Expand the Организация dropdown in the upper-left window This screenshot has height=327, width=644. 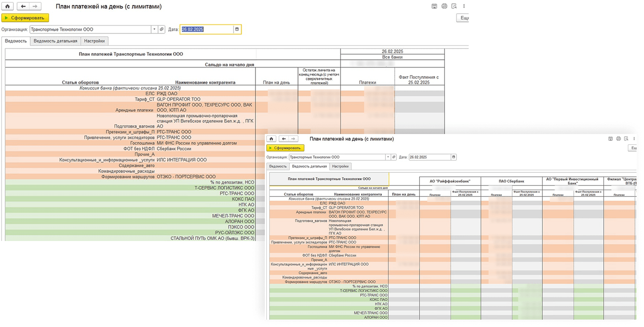(154, 29)
